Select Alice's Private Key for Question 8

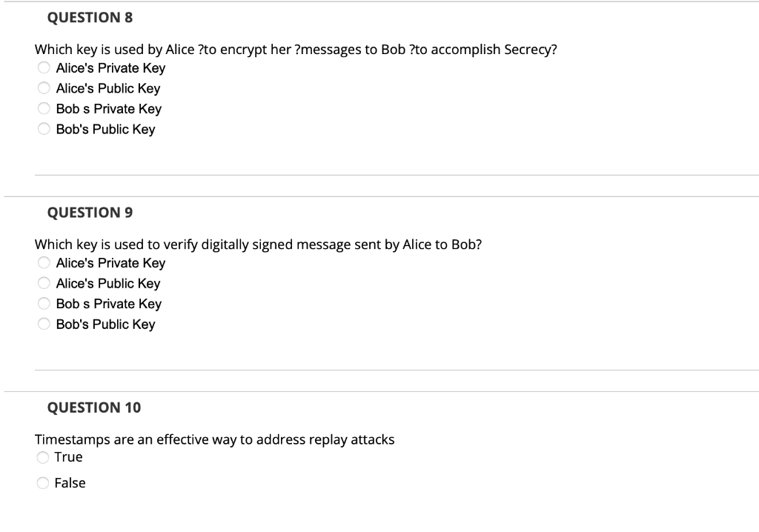pyautogui.click(x=43, y=67)
